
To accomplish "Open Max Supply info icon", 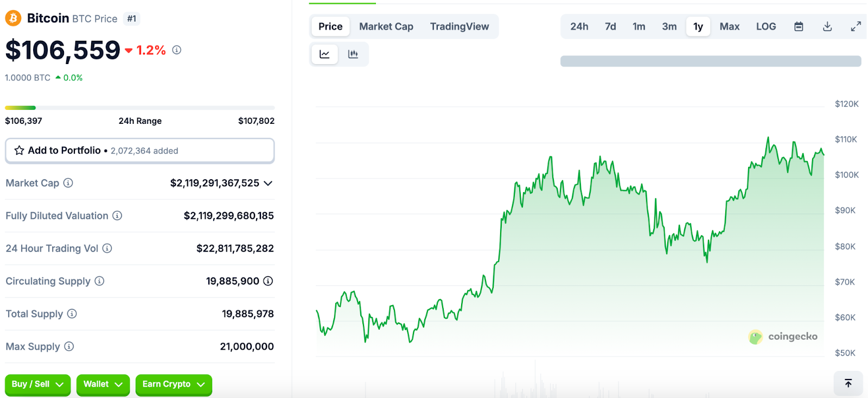I will point(69,346).
